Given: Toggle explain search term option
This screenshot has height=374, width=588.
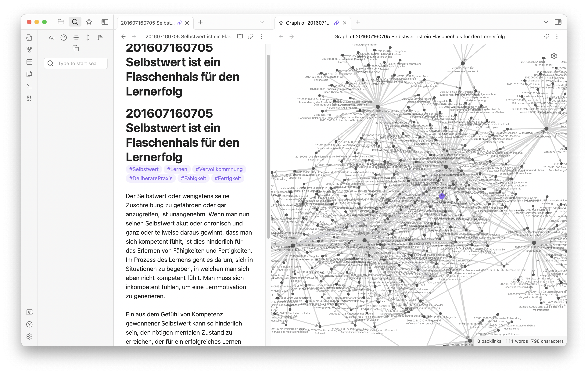Looking at the screenshot, I should (x=64, y=37).
